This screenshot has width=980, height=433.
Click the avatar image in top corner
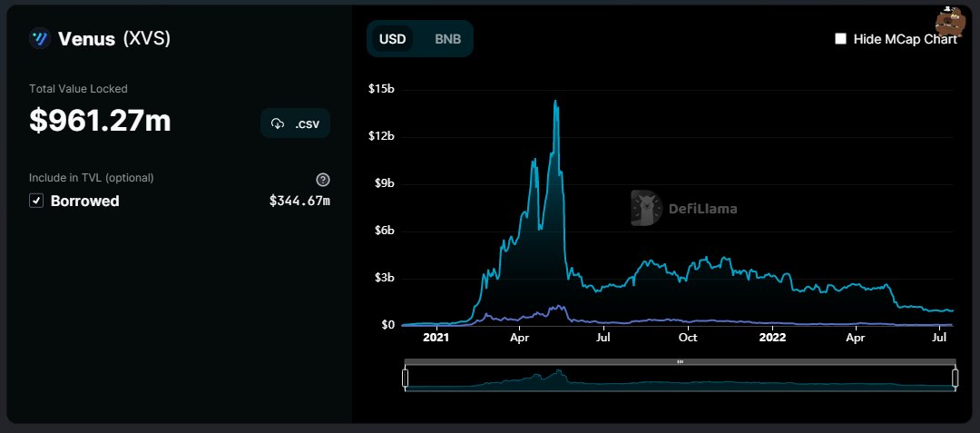point(951,21)
